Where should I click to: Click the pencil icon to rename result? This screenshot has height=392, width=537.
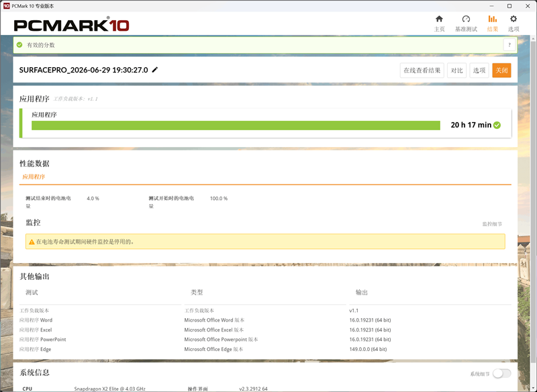tap(155, 70)
